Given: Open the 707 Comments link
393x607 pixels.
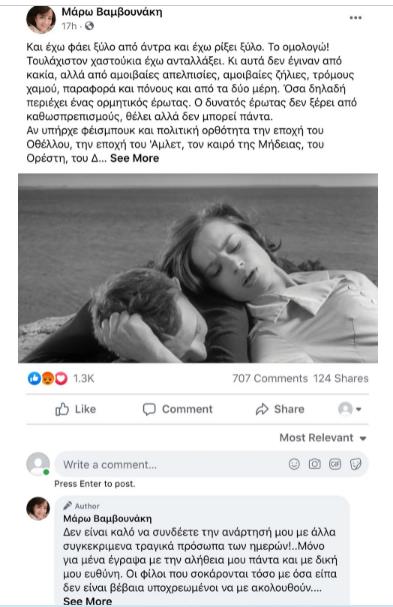Looking at the screenshot, I should pyautogui.click(x=270, y=378).
